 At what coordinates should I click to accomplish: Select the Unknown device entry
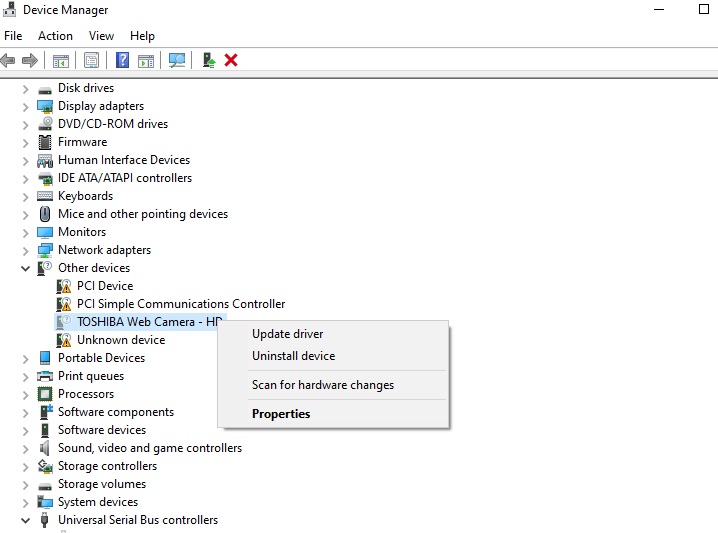tap(121, 340)
